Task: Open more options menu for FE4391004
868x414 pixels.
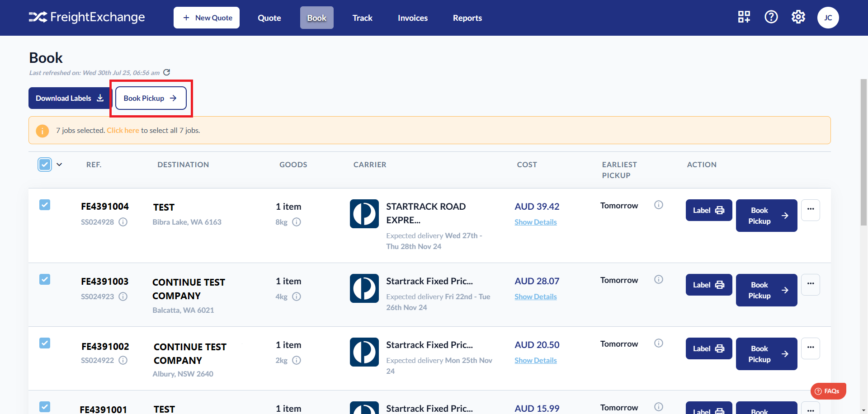Action: point(811,210)
